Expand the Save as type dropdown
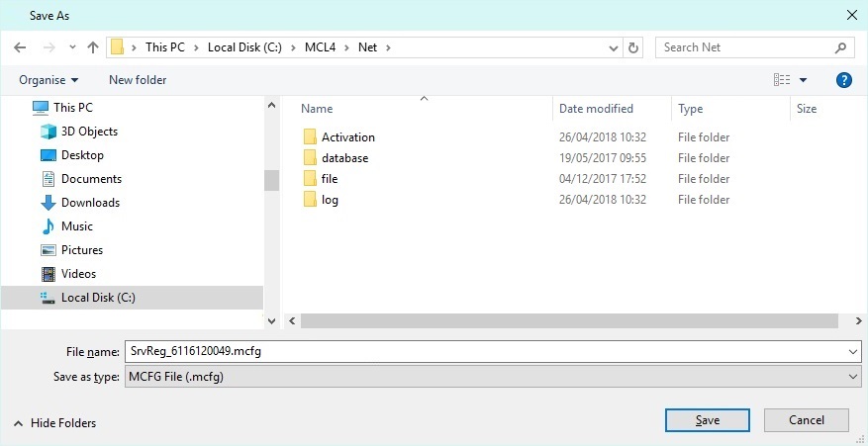The height and width of the screenshot is (446, 868). pyautogui.click(x=854, y=377)
